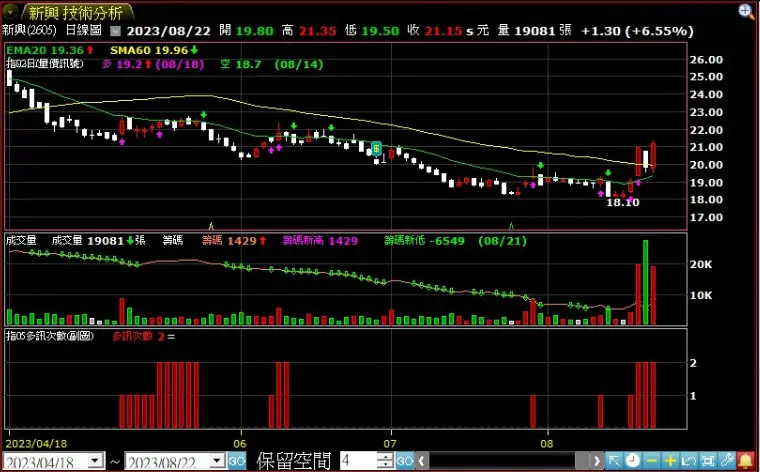Viewport: 760px width, 472px height.
Task: Click the 指02日(量價訊號) indicator label
Action: [45, 63]
